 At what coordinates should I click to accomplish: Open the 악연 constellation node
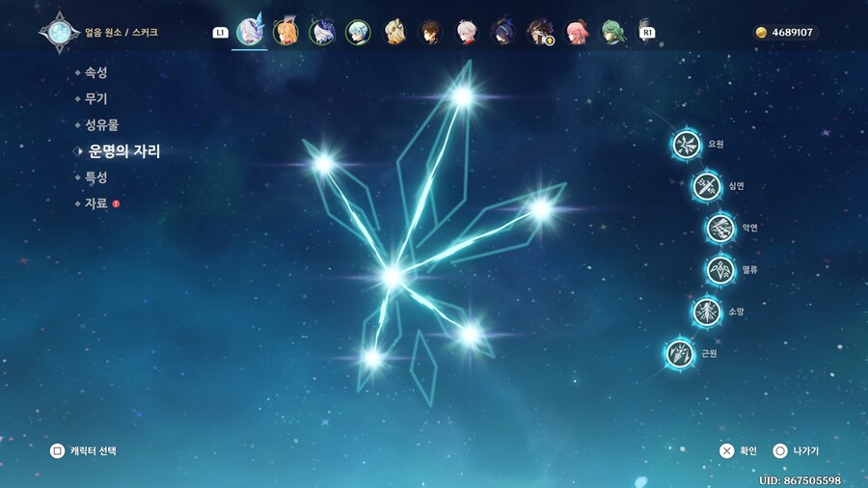click(x=720, y=228)
